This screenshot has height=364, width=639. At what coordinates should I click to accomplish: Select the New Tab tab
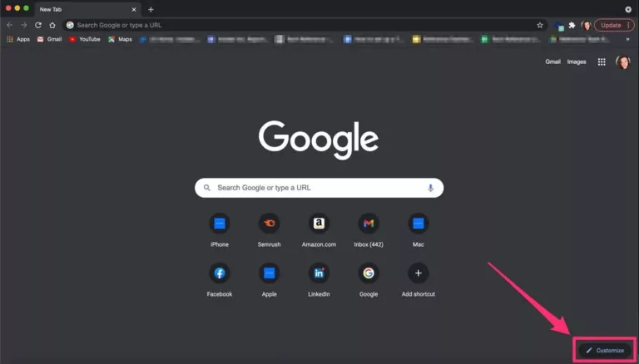click(x=87, y=9)
